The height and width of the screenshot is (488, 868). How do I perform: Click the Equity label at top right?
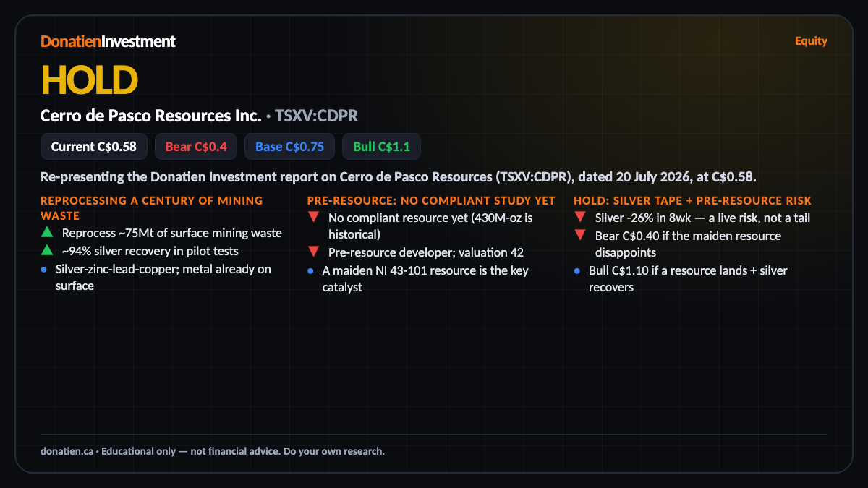[x=811, y=41]
